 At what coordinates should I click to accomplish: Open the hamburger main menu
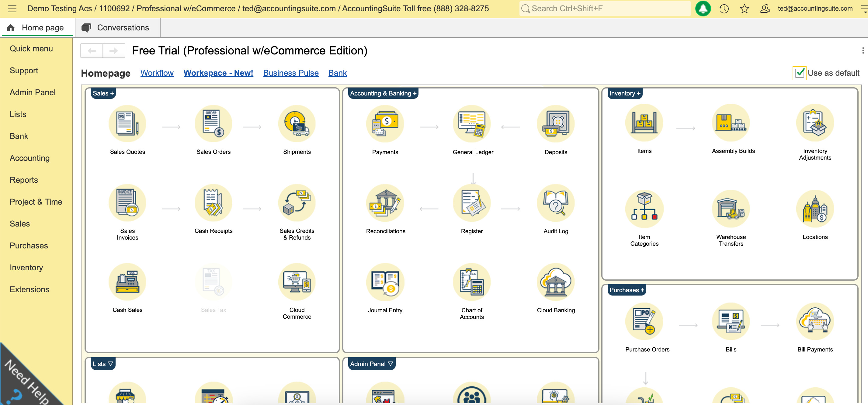coord(12,9)
